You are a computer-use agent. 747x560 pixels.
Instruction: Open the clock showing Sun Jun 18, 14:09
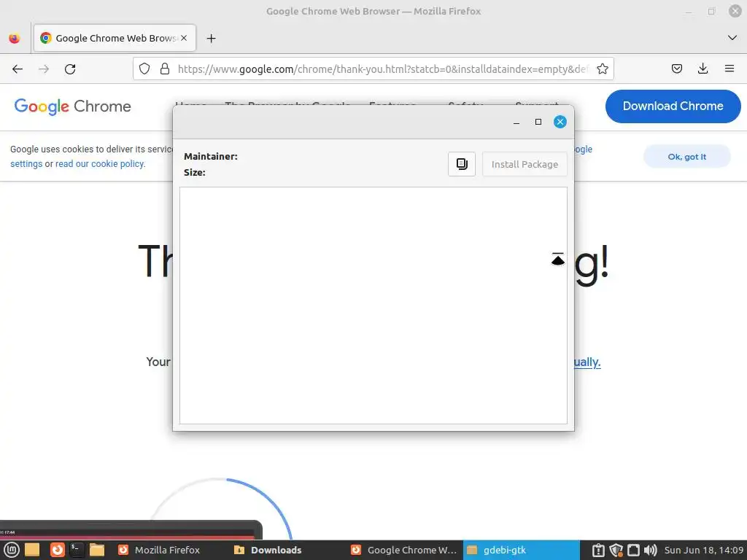tap(704, 551)
